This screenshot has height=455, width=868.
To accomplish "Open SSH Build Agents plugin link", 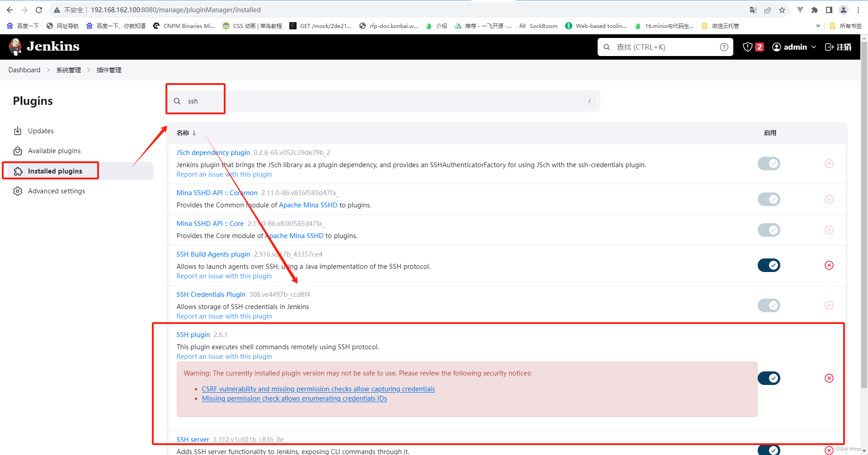I will click(213, 254).
